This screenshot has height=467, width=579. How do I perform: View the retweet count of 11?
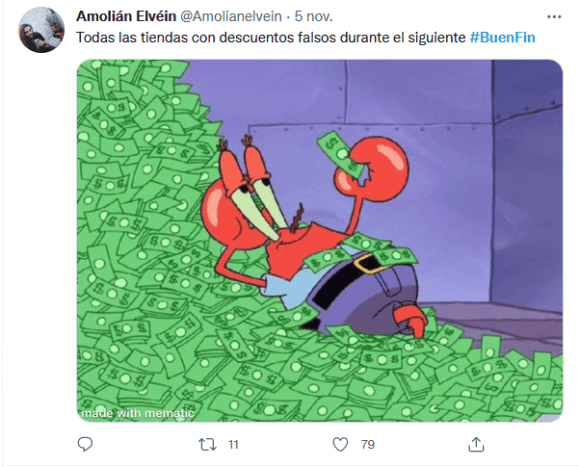[x=233, y=444]
